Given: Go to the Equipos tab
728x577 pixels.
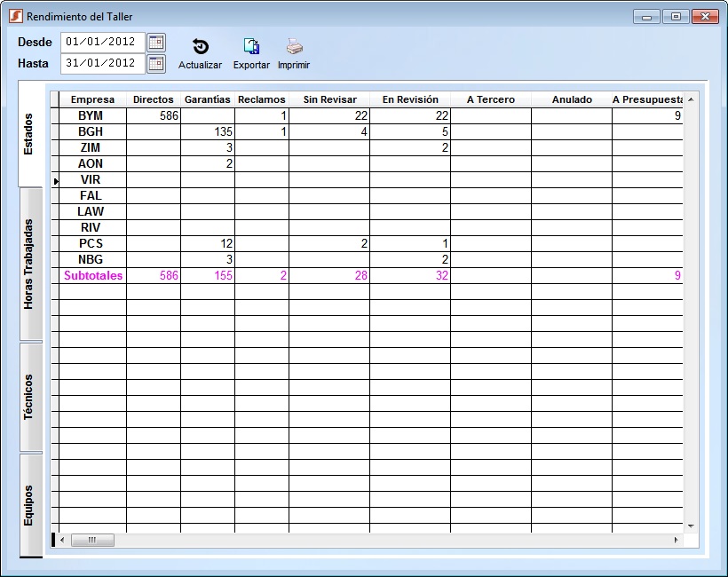Looking at the screenshot, I should (x=30, y=504).
